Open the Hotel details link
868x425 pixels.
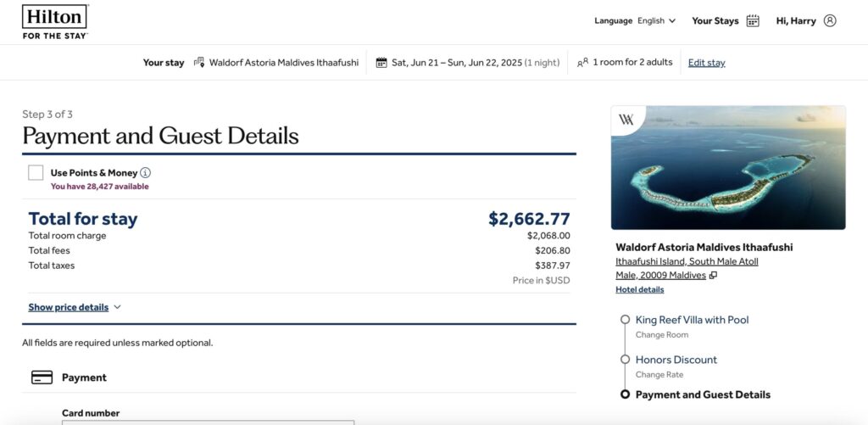click(x=639, y=289)
